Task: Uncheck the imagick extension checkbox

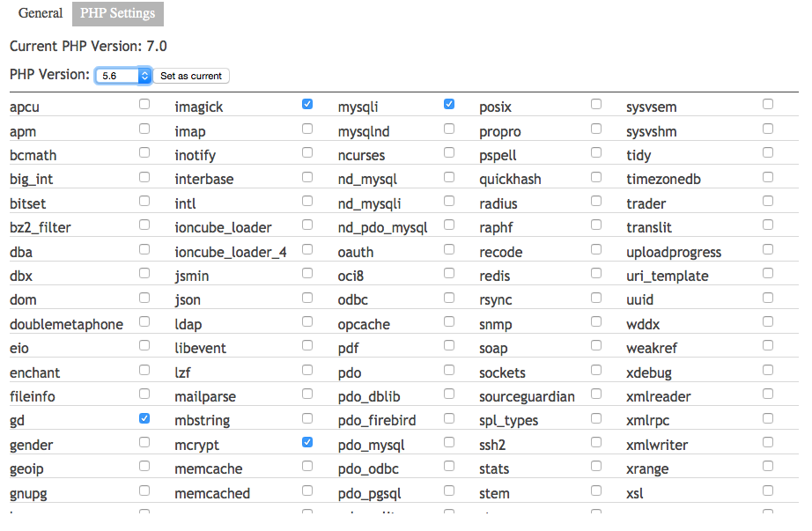Action: (307, 104)
